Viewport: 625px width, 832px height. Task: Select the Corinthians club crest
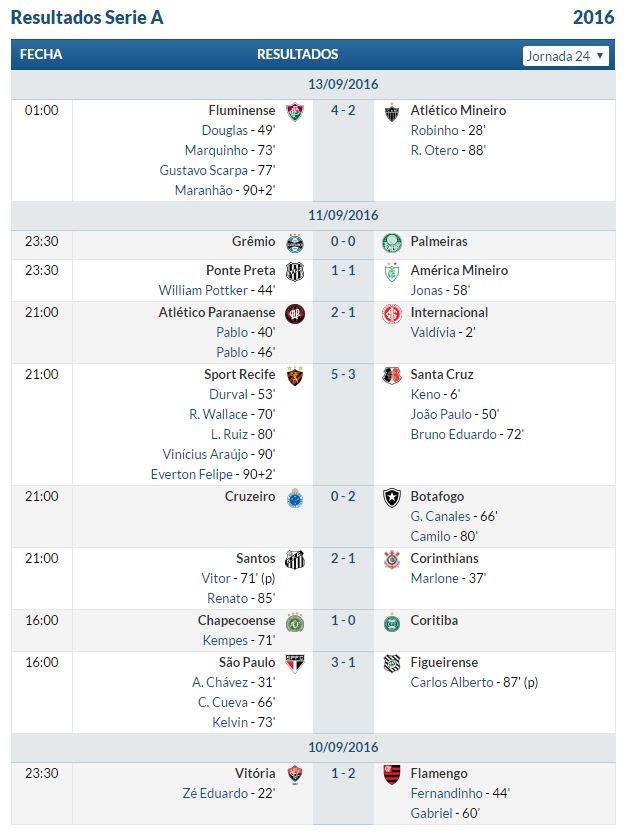(x=392, y=560)
